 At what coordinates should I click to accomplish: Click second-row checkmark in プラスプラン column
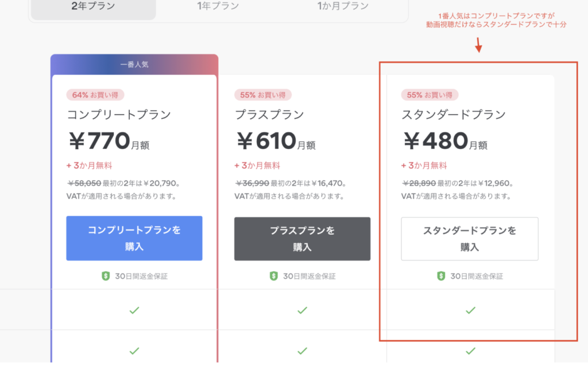click(x=302, y=351)
